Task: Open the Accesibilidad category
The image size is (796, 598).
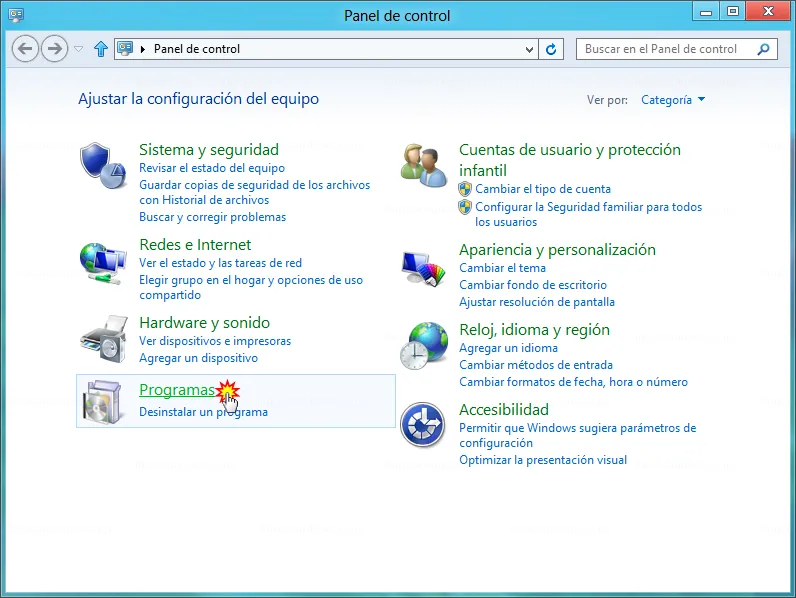Action: point(504,410)
